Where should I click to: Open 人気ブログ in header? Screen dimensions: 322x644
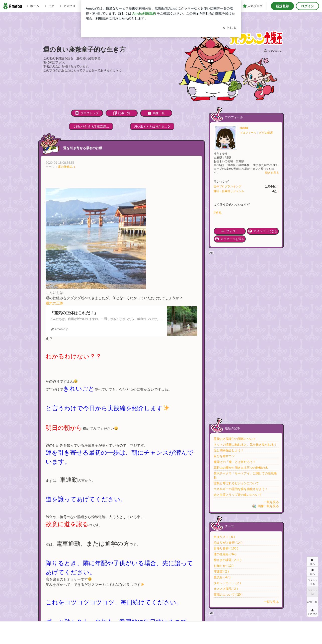coord(253,6)
